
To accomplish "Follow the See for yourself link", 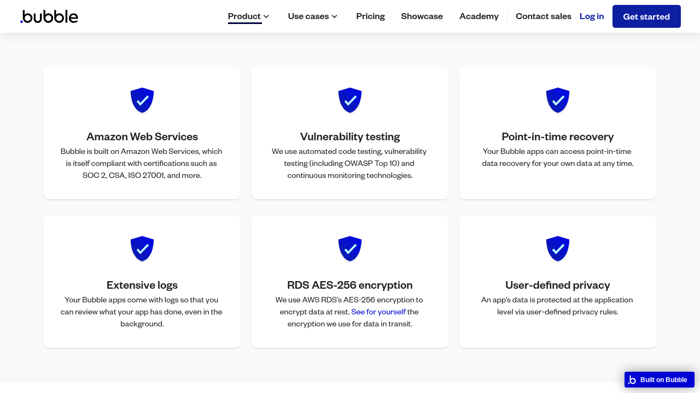I will click(x=378, y=312).
